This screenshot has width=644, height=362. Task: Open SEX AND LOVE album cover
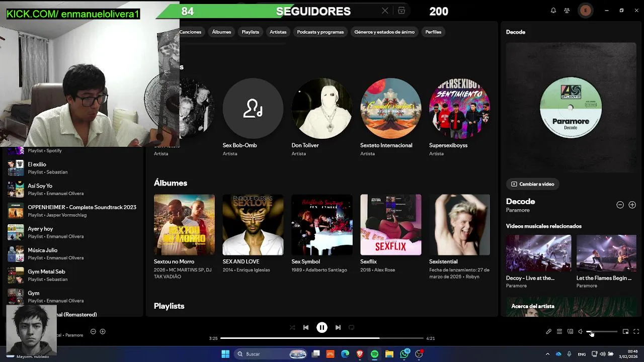pos(253,225)
